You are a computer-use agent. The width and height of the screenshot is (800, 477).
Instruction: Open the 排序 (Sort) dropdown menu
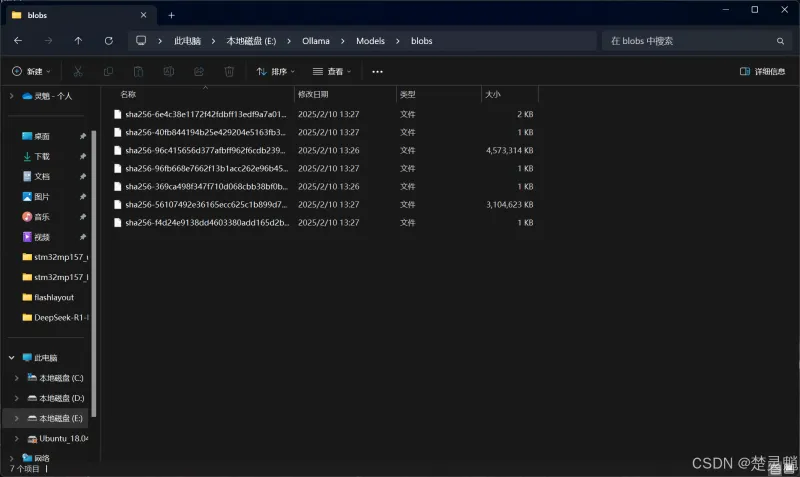[x=276, y=71]
